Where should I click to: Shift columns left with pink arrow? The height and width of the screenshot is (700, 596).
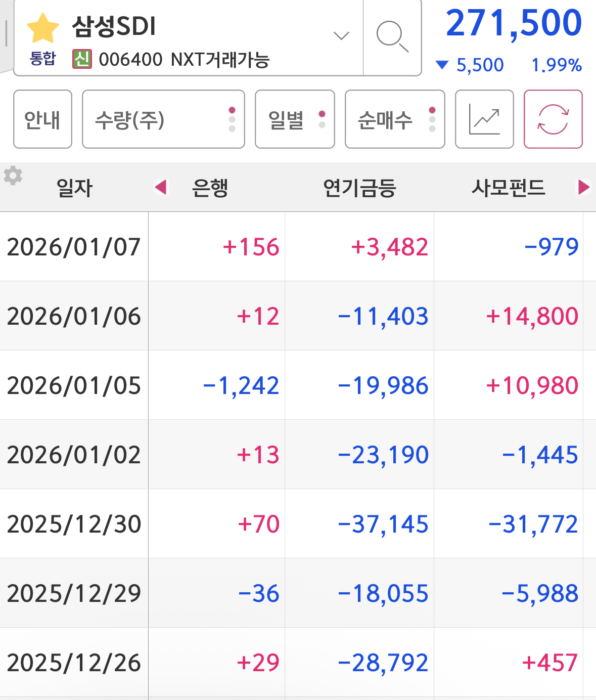click(x=161, y=187)
